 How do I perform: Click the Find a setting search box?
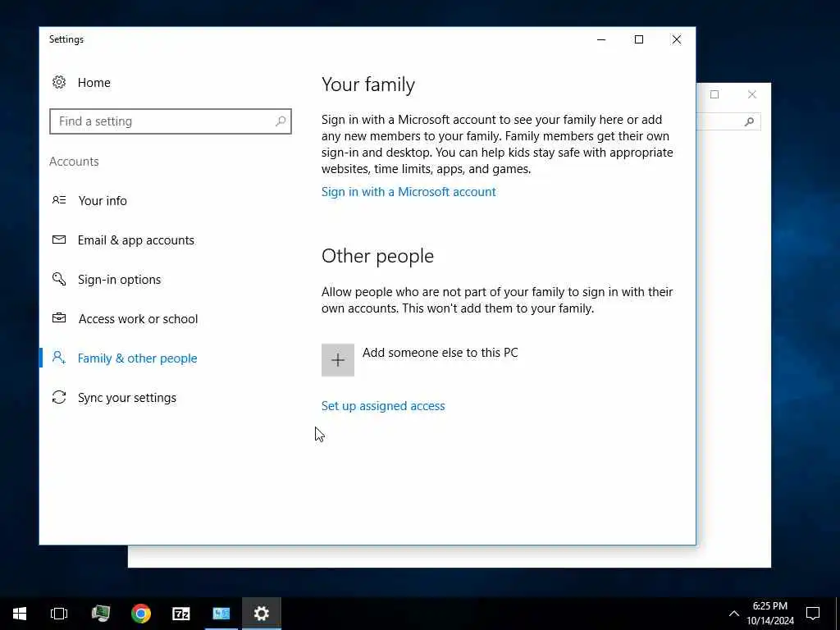tap(171, 121)
